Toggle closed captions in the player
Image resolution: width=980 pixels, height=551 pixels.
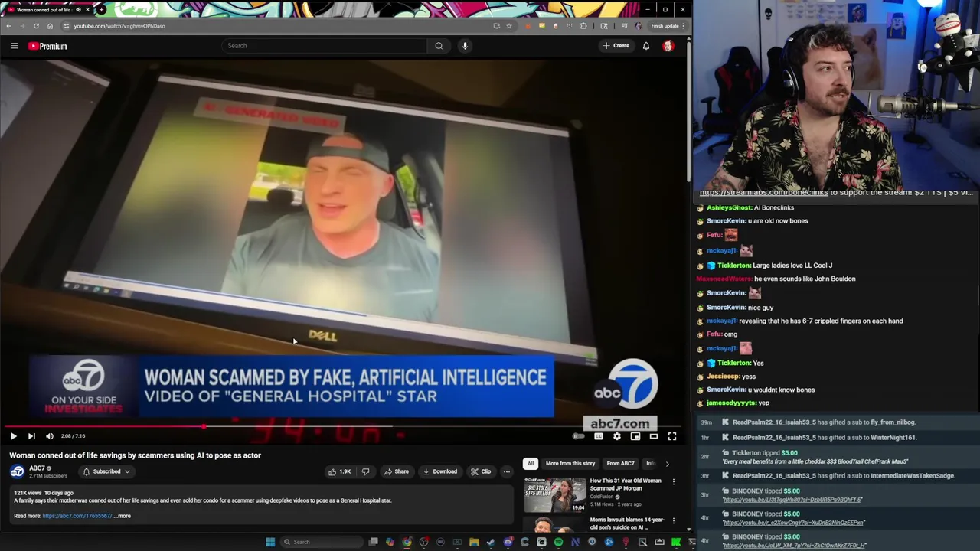[x=599, y=436]
